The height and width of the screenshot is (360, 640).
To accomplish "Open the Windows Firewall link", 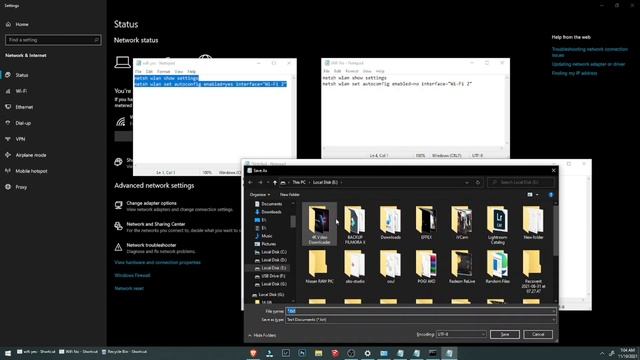I will (132, 275).
